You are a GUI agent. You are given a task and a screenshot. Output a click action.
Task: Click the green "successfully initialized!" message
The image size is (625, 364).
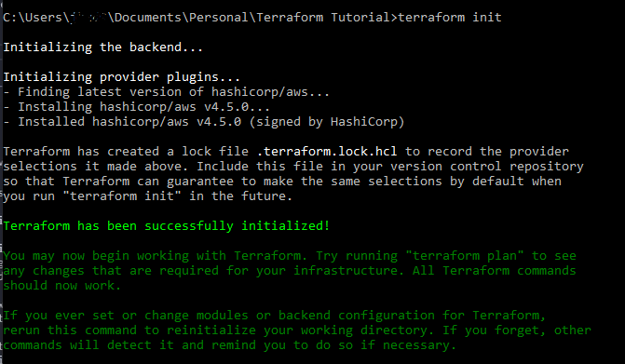tap(238, 226)
